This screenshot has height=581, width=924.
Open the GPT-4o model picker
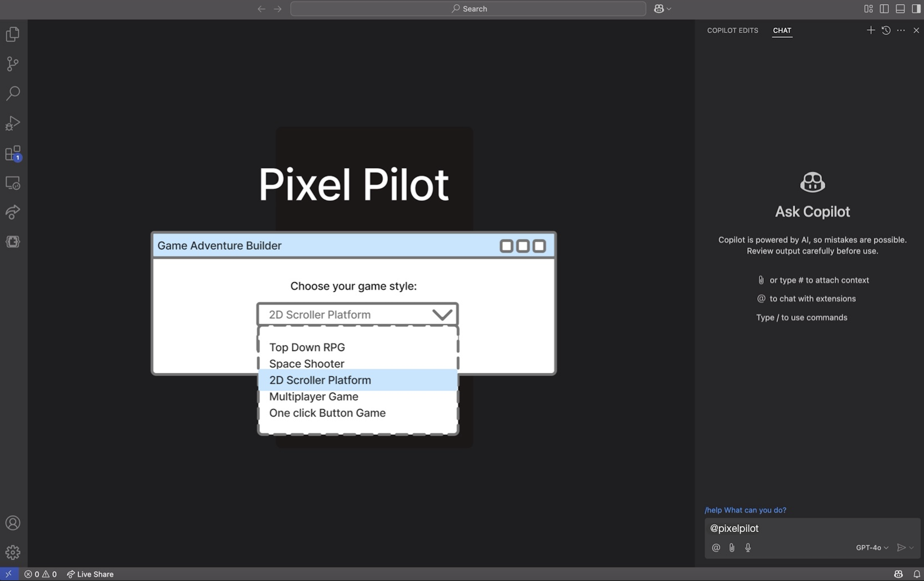871,548
